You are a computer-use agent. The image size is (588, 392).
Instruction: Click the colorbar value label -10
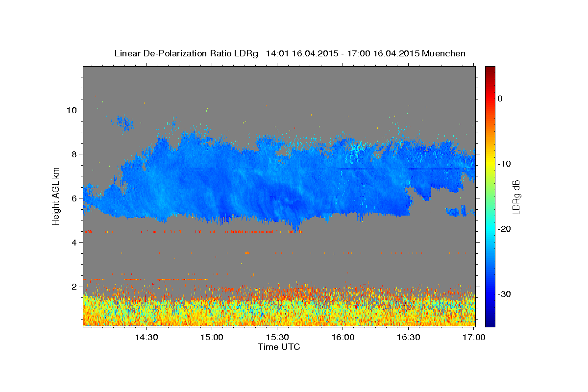coord(505,164)
